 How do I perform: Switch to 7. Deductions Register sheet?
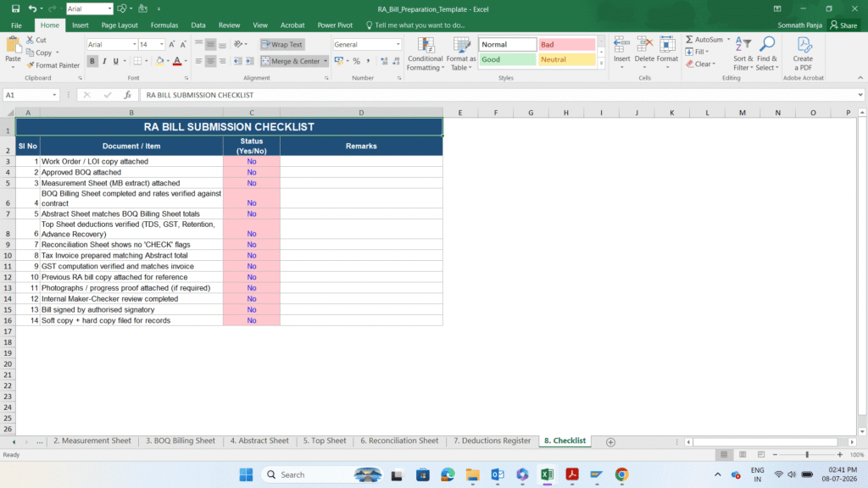492,441
